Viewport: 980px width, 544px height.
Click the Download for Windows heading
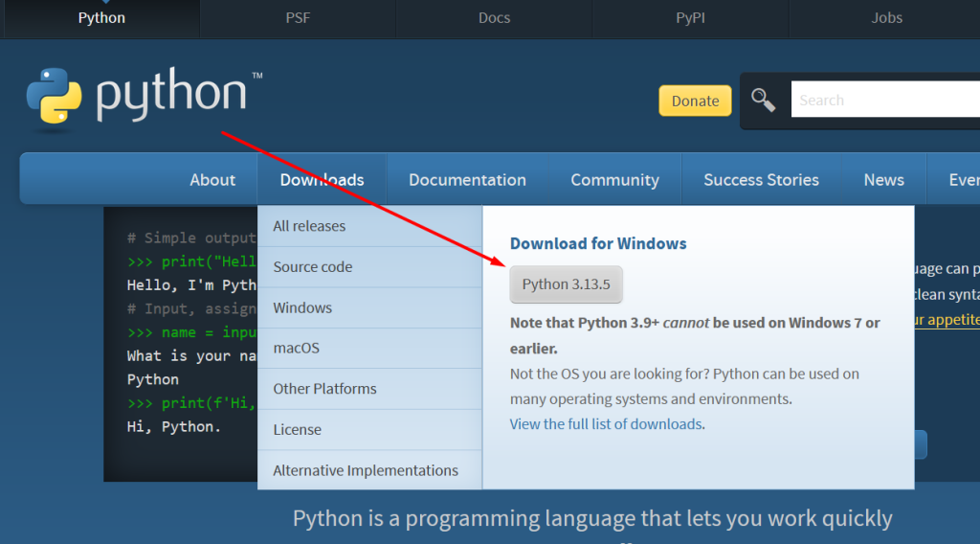click(598, 243)
